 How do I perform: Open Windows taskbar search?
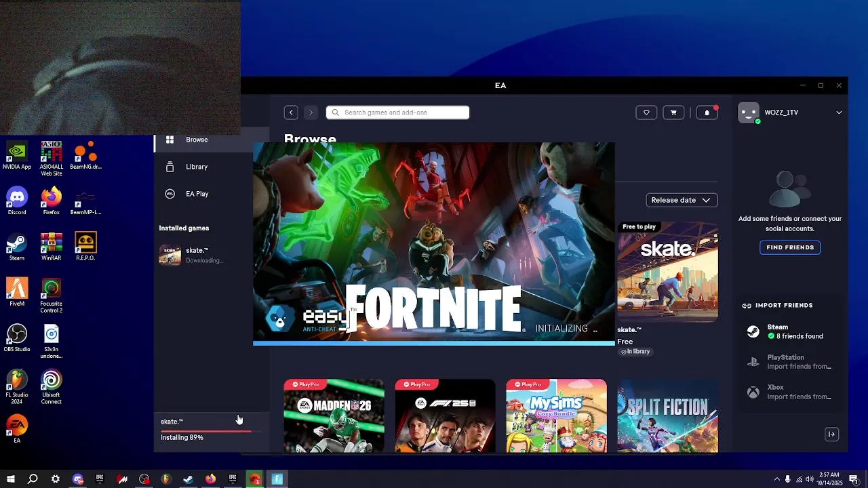(x=33, y=479)
